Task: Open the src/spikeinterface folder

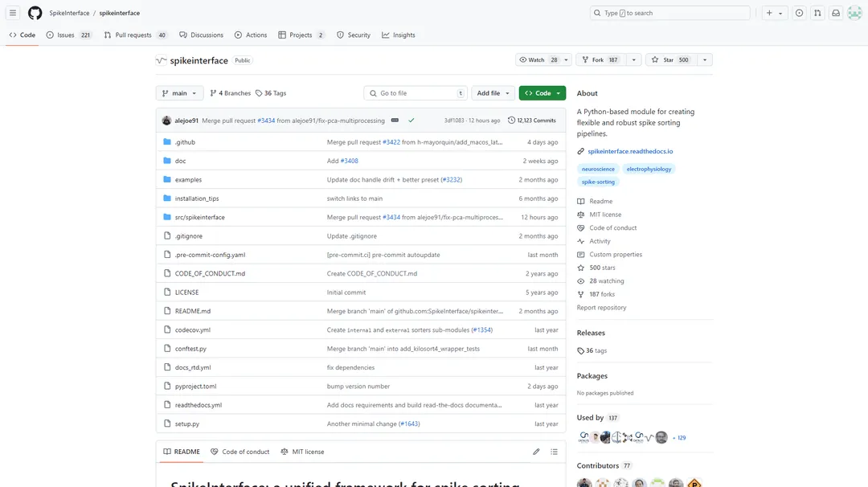Action: 200,218
